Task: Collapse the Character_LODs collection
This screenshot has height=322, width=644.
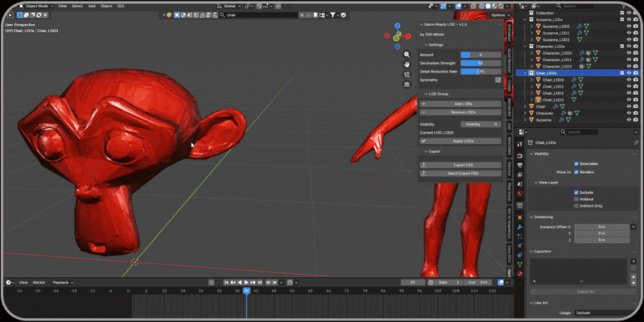Action: pyautogui.click(x=525, y=47)
